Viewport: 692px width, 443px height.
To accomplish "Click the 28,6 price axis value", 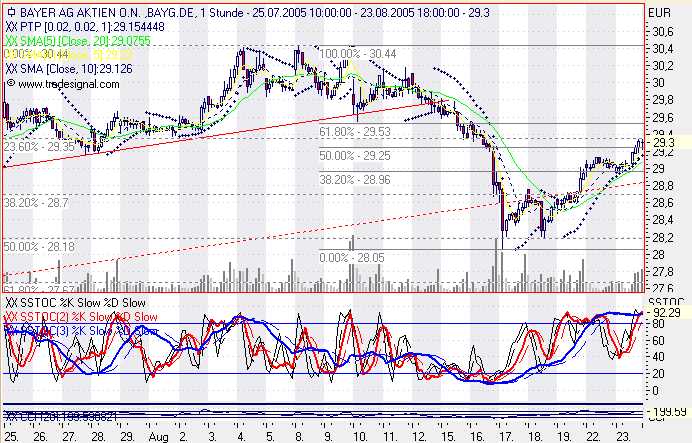I will click(x=663, y=203).
